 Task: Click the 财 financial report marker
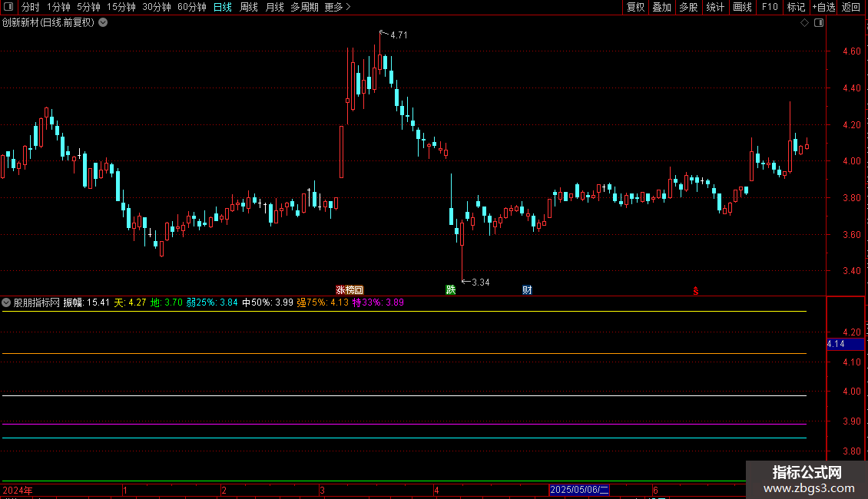(527, 290)
